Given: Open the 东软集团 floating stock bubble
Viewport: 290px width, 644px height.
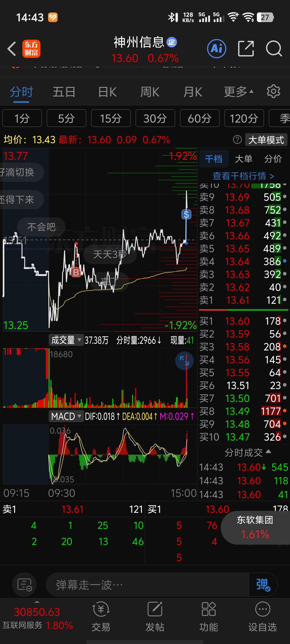Looking at the screenshot, I should (x=255, y=527).
